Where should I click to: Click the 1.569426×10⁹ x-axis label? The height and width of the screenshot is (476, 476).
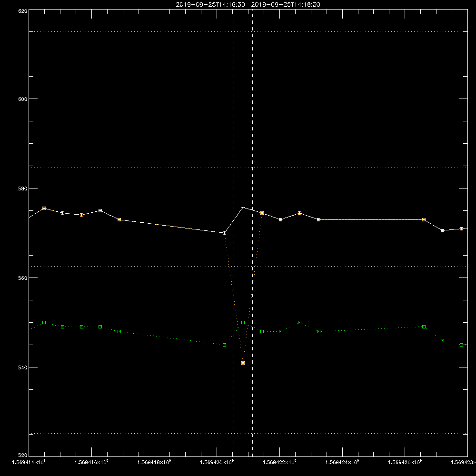tap(405, 462)
